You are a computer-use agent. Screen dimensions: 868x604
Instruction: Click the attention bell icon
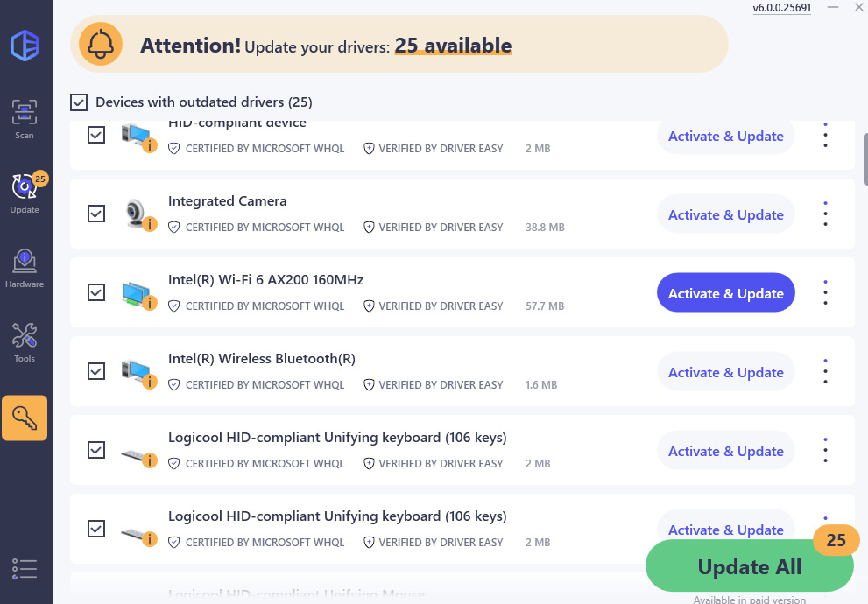(101, 44)
